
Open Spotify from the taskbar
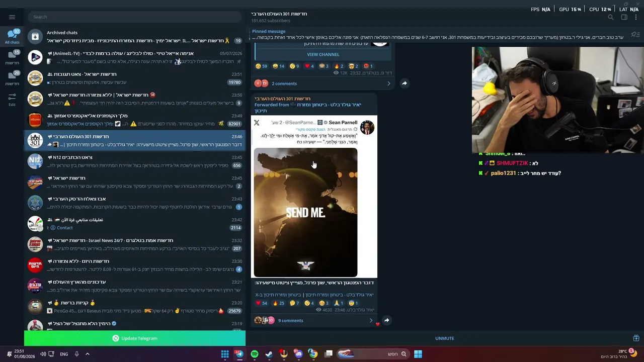click(254, 354)
